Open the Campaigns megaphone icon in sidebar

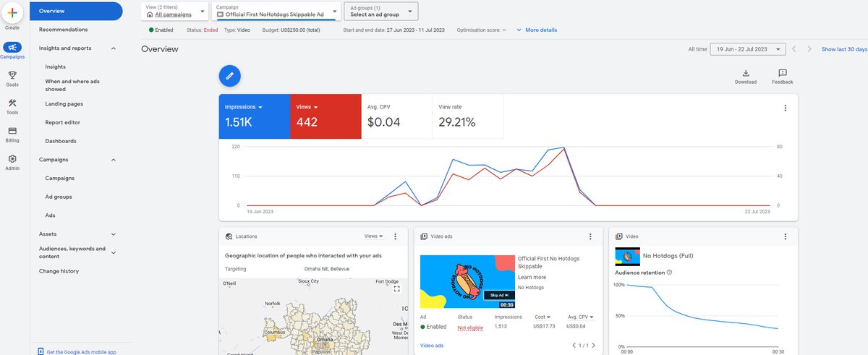[x=12, y=48]
